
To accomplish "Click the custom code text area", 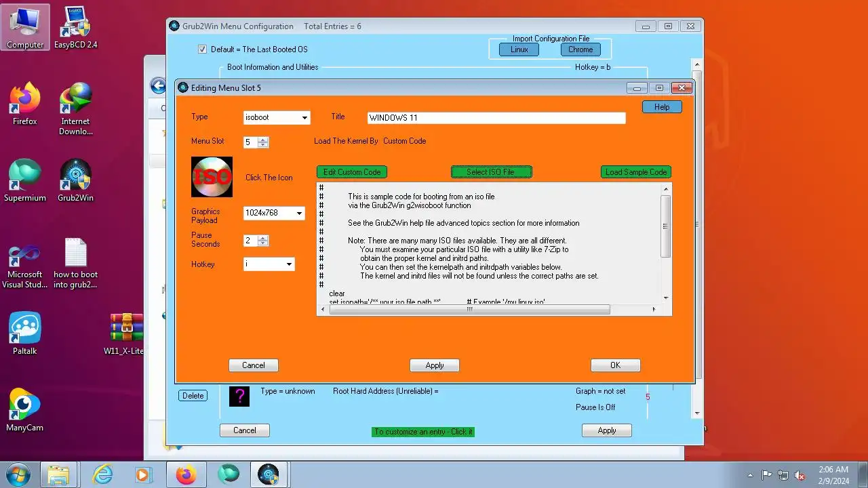I will pyautogui.click(x=489, y=243).
